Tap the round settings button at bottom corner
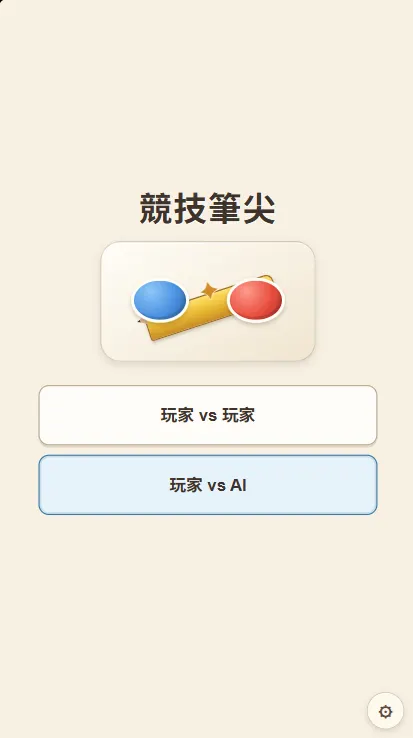Screen dimensions: 413x738 (385, 712)
